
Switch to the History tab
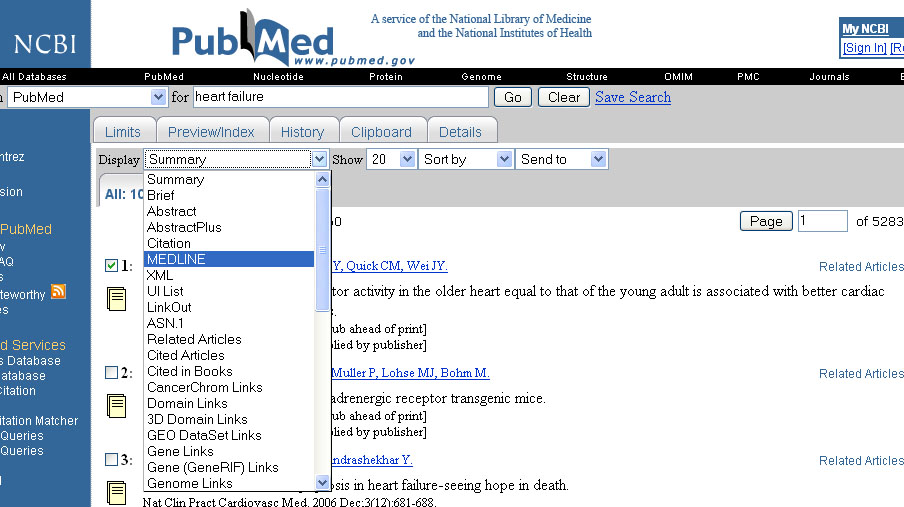[302, 132]
